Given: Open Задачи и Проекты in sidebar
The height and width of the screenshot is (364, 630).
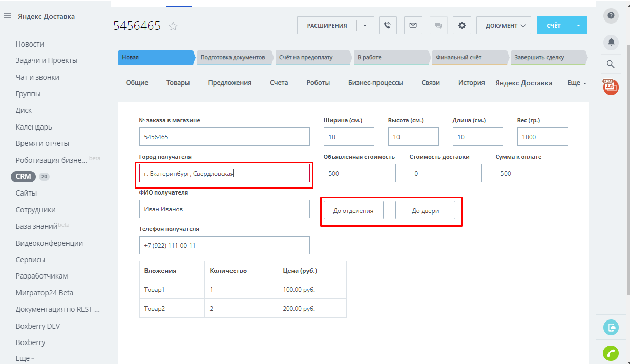Looking at the screenshot, I should [x=47, y=60].
